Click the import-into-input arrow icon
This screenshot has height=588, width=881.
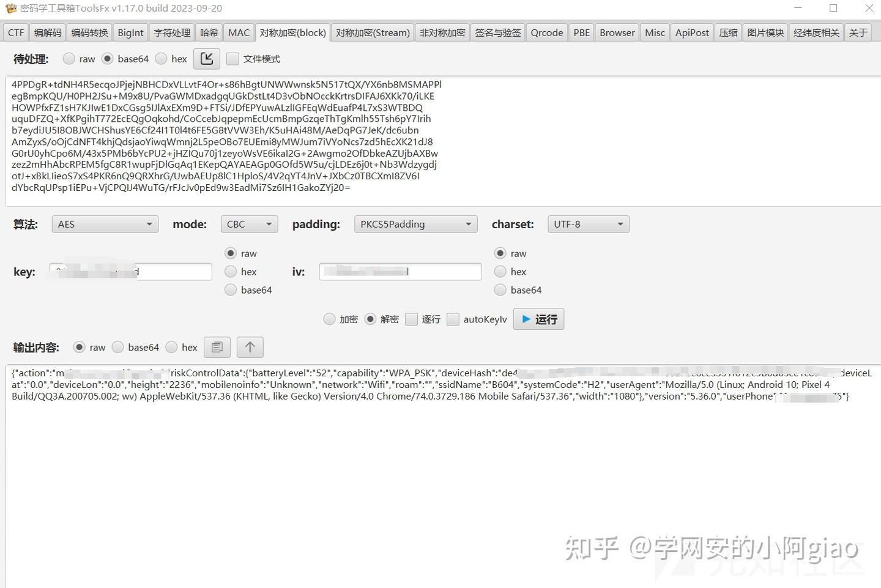click(x=206, y=58)
